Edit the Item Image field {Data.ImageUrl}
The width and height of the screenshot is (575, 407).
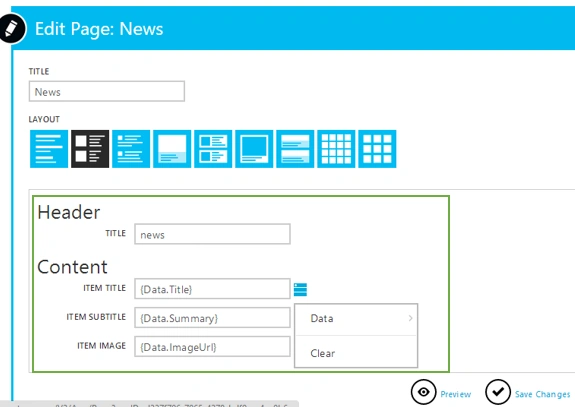point(212,346)
